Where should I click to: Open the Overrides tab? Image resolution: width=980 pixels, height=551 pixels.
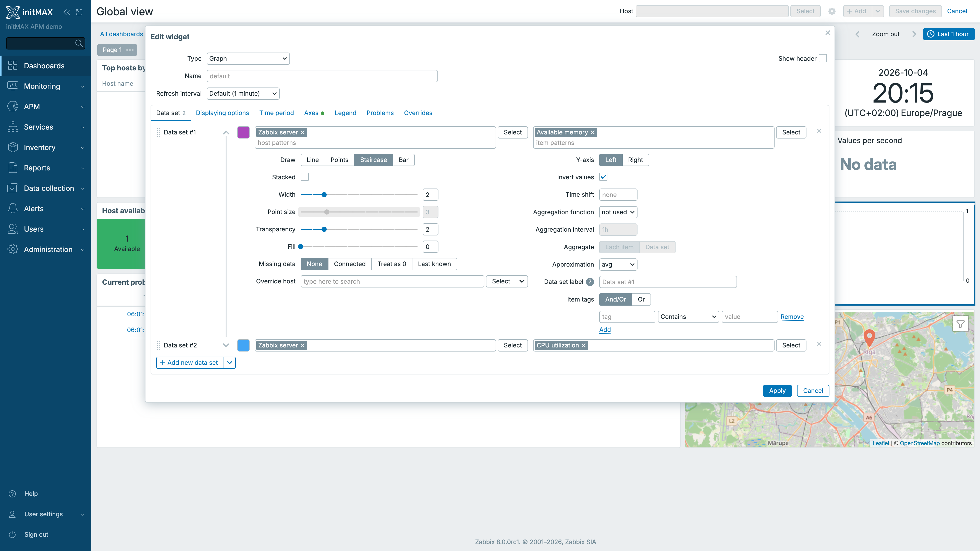pyautogui.click(x=418, y=113)
